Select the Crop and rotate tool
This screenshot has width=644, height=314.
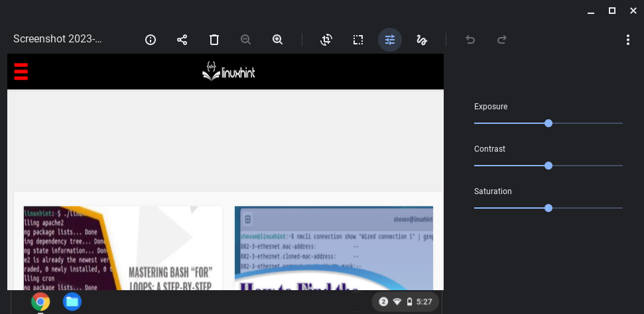(326, 40)
